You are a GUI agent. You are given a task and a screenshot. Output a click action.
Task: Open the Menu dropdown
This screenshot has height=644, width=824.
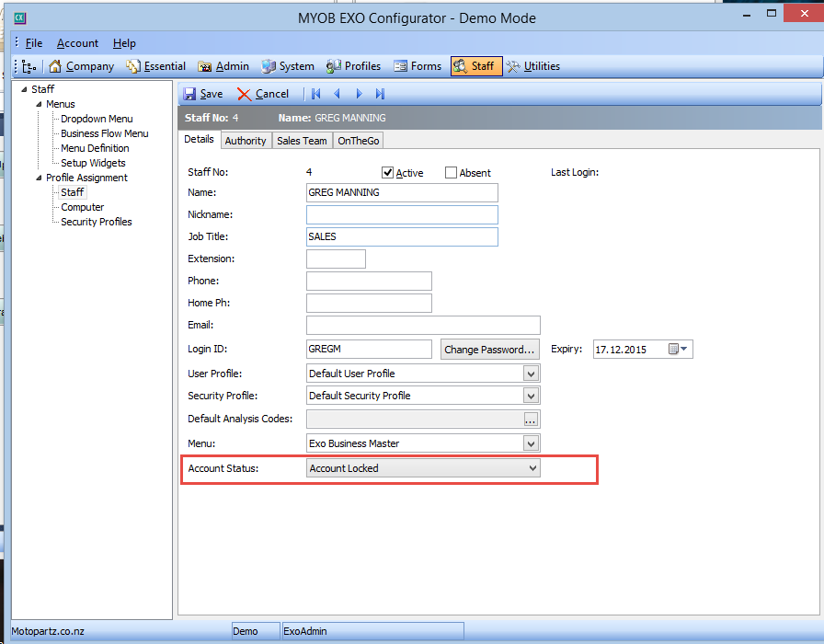531,443
